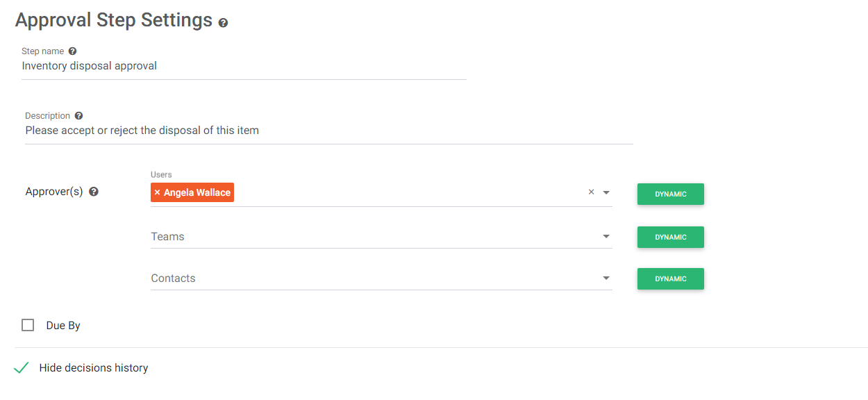Screen dimensions: 868x400
Task: Select DYNAMIC next to Contacts
Action: click(670, 278)
